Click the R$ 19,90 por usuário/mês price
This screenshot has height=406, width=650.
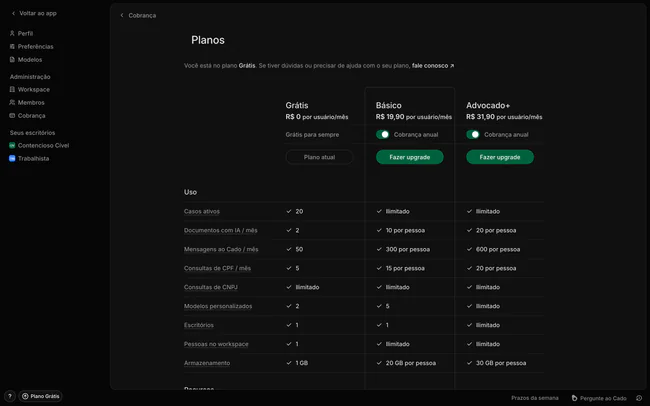click(x=414, y=117)
